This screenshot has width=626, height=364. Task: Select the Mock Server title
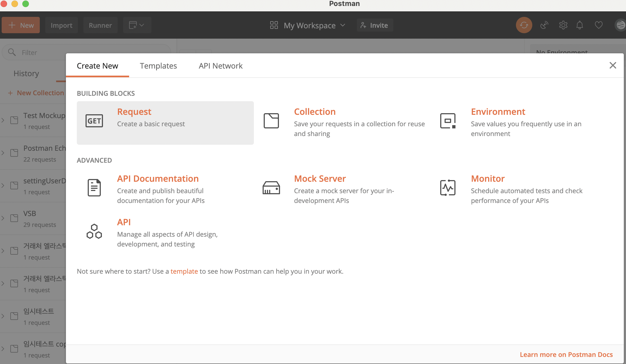320,178
